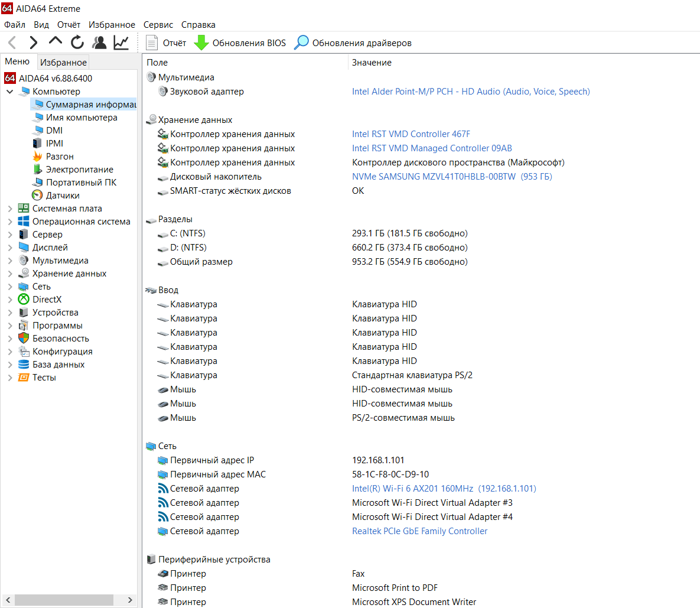Click the Refresh icon in the toolbar
The height and width of the screenshot is (608, 700).
coord(77,43)
